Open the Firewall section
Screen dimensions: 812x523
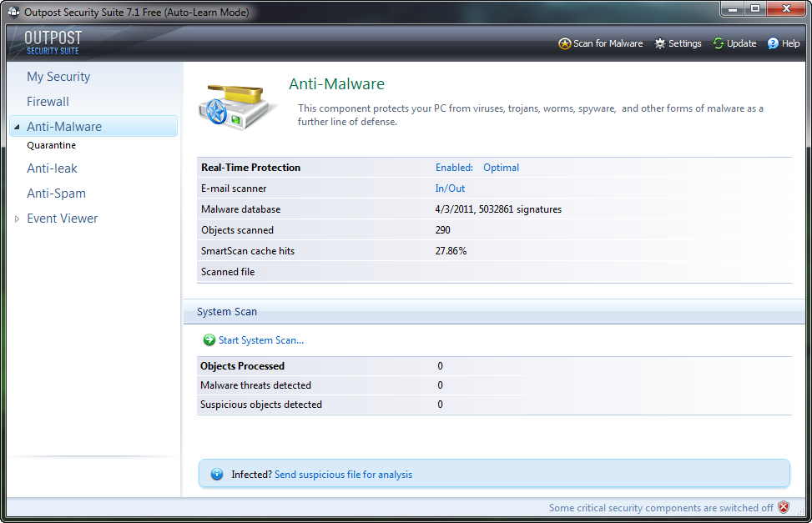click(48, 102)
